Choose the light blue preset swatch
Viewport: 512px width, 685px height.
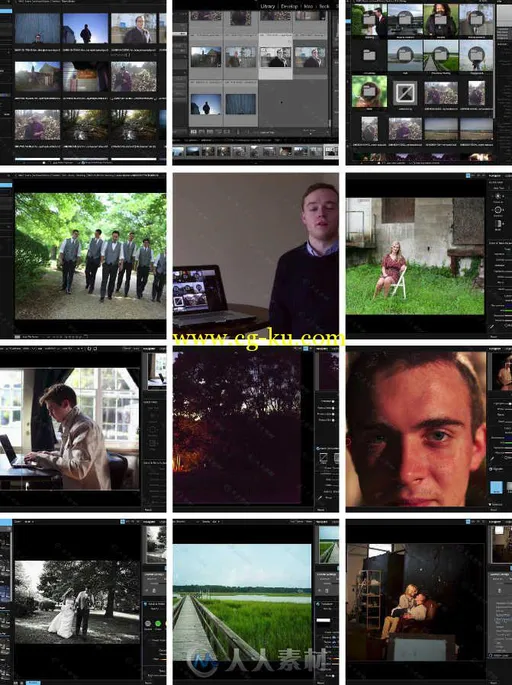pos(496,487)
